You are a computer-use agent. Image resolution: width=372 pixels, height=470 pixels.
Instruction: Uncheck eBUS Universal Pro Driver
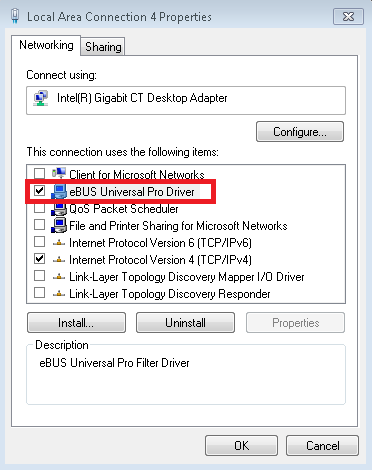(x=39, y=191)
